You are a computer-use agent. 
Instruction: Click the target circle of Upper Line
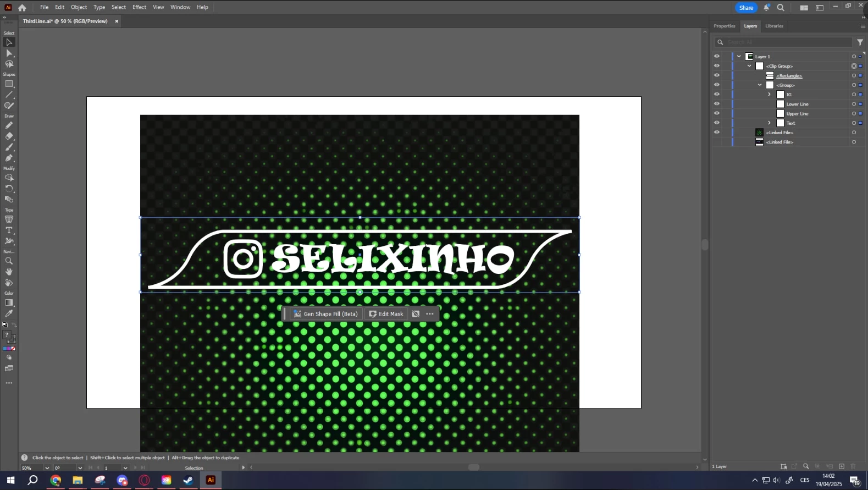click(854, 113)
